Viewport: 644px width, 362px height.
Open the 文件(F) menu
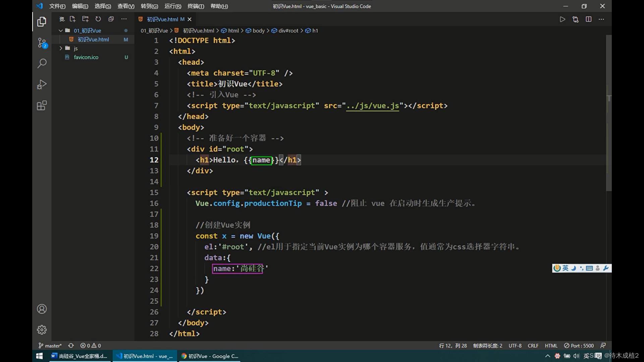[57, 6]
